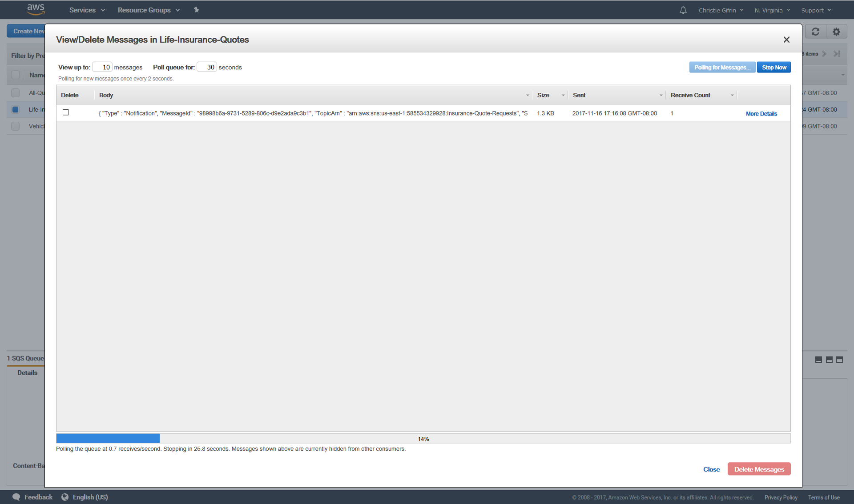Open the Support dropdown menu

pos(816,10)
